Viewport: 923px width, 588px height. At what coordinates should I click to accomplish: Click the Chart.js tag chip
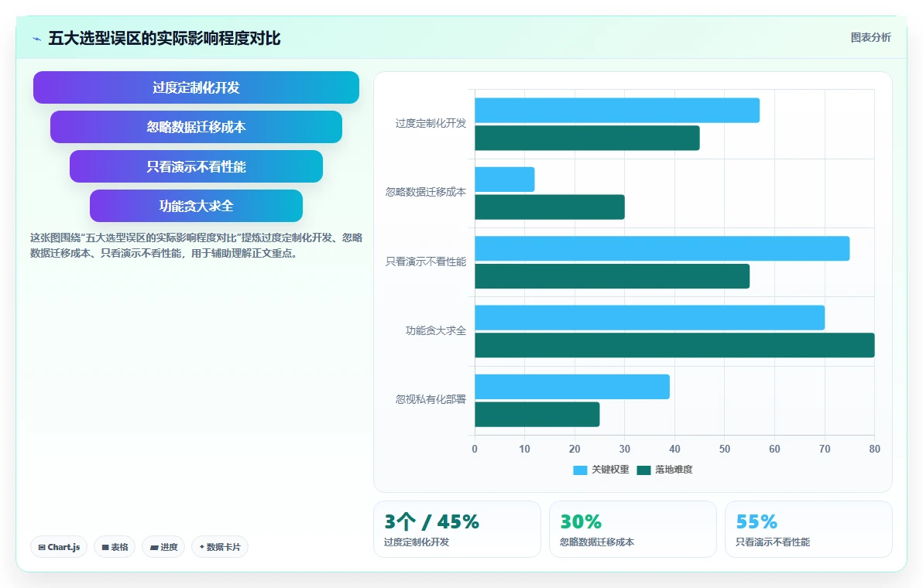coord(59,547)
